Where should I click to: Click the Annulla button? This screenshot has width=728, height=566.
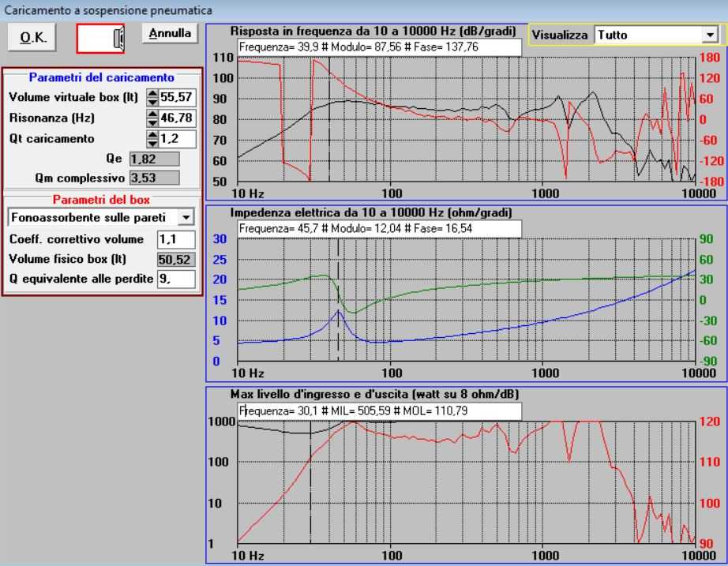click(x=170, y=33)
